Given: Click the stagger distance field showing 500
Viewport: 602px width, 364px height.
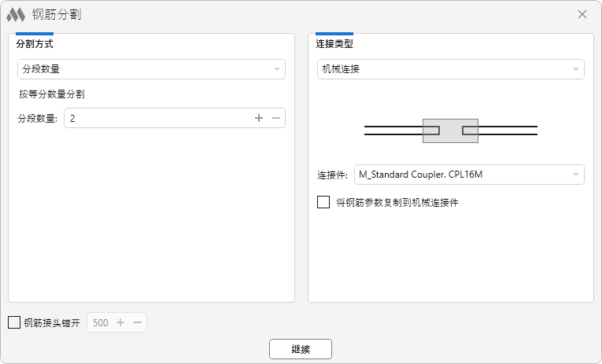Looking at the screenshot, I should pyautogui.click(x=101, y=322).
